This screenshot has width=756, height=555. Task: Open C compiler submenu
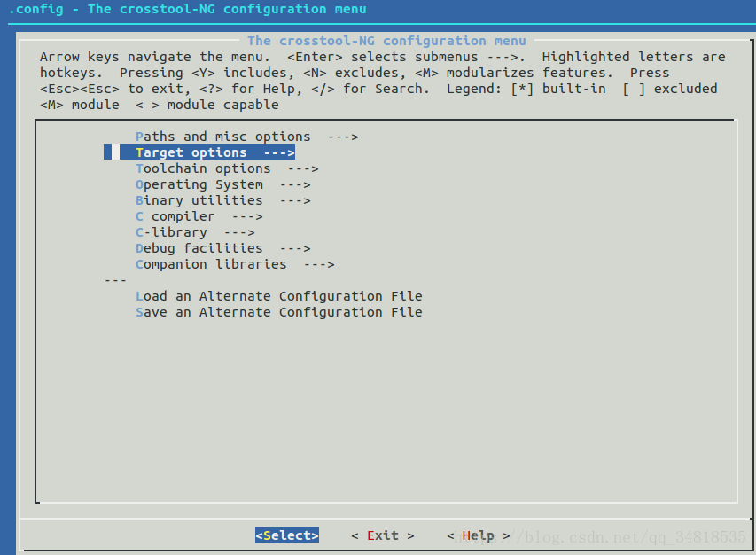[x=199, y=216]
